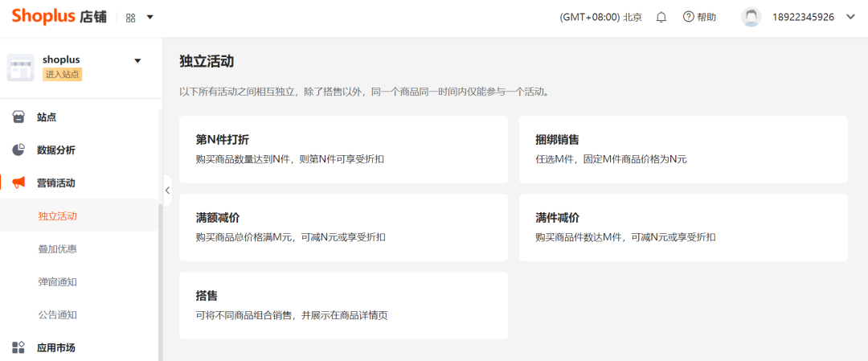The height and width of the screenshot is (361, 868).
Task: Click the 帮助 help label
Action: pos(706,17)
